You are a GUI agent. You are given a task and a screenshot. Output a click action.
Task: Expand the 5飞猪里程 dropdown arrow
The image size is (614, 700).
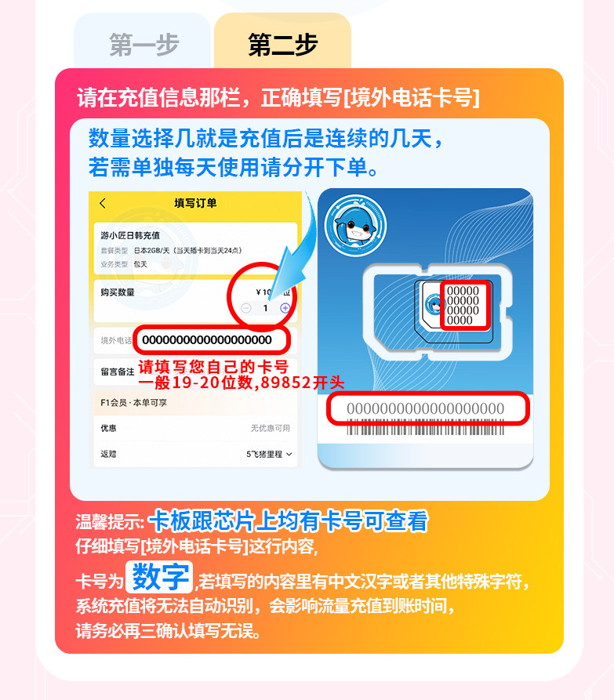point(289,454)
